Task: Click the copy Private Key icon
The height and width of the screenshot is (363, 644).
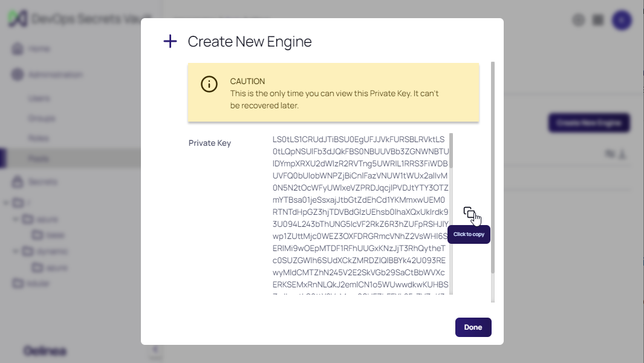Action: [x=469, y=212]
